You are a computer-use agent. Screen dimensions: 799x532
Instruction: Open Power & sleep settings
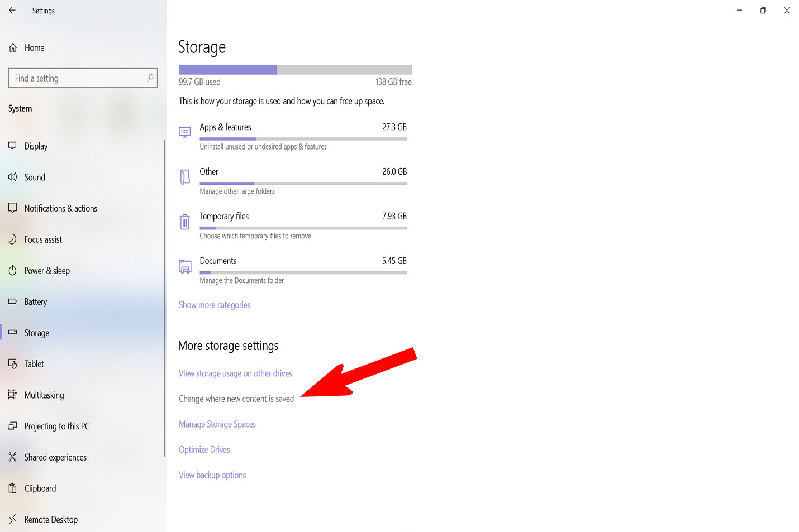click(47, 271)
